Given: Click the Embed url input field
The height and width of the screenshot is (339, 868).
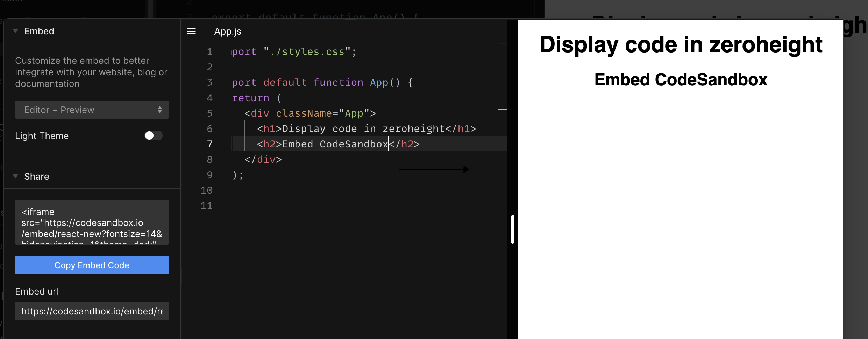Looking at the screenshot, I should (x=92, y=311).
